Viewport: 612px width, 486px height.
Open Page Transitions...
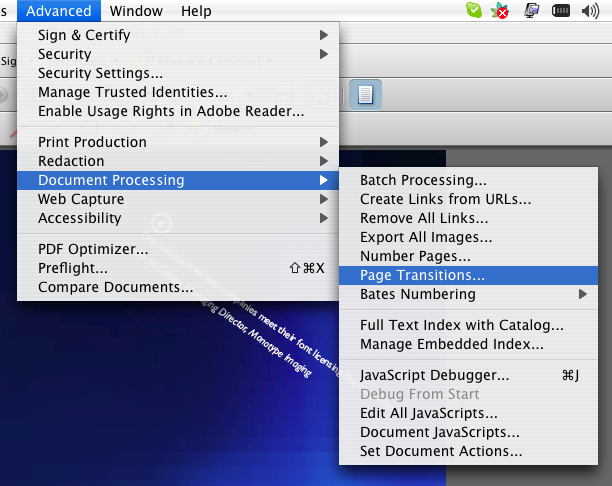tap(468, 276)
